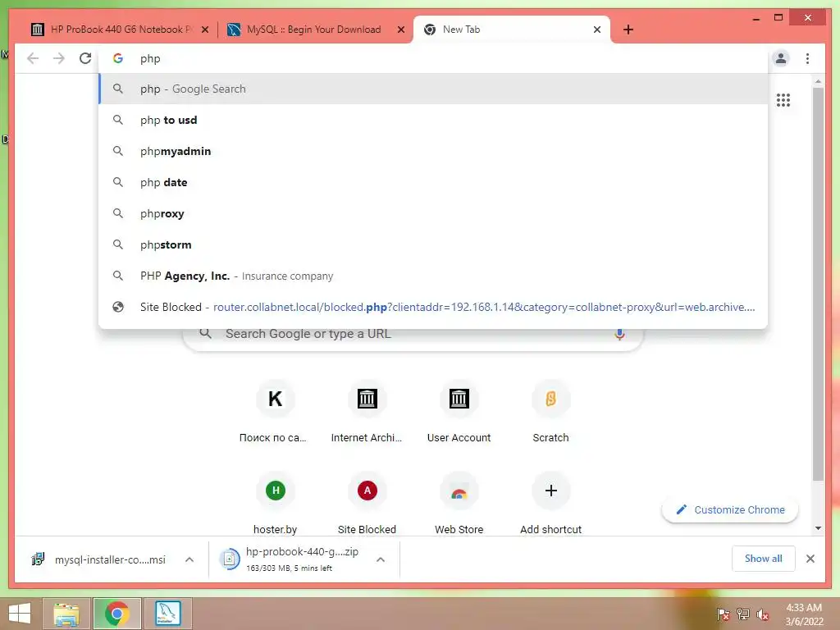
Task: Click Show all downloads button
Action: tap(763, 559)
